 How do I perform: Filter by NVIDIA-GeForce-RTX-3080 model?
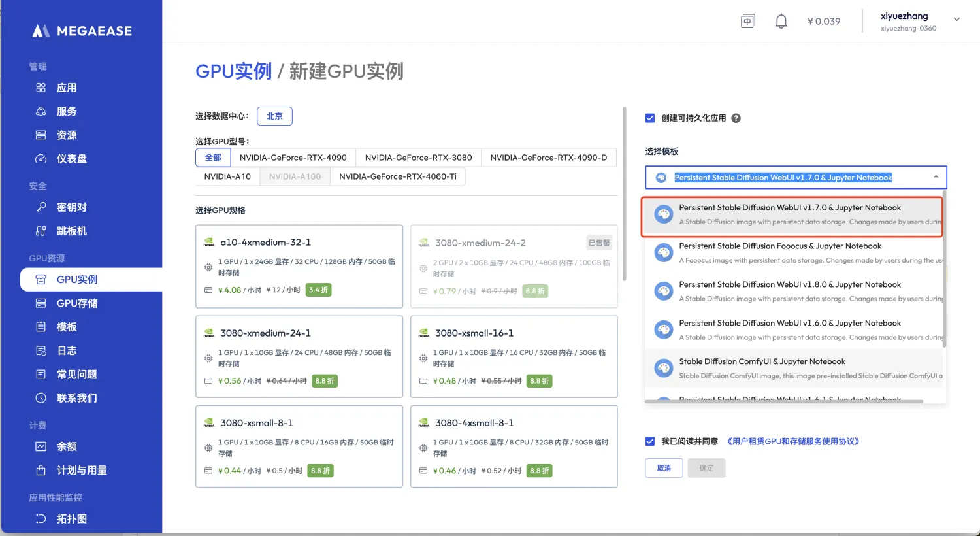coord(418,158)
